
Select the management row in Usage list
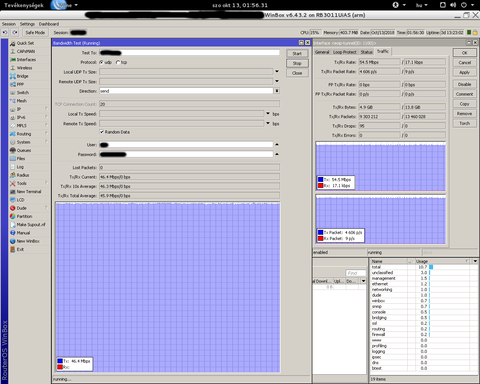tap(423, 278)
